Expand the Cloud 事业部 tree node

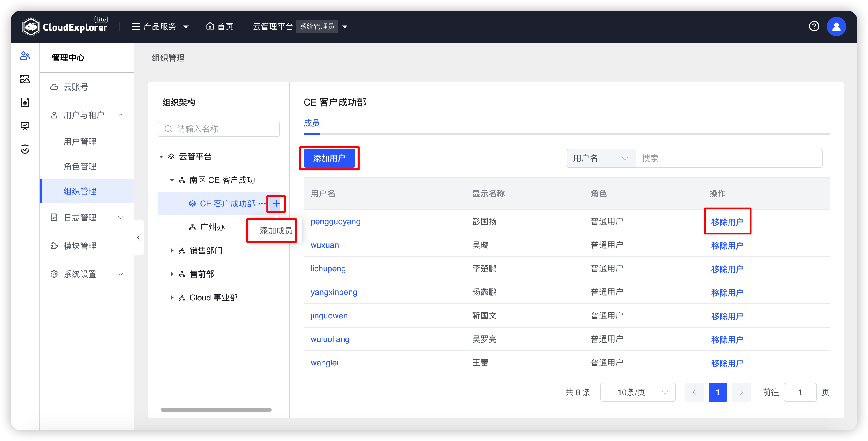172,298
